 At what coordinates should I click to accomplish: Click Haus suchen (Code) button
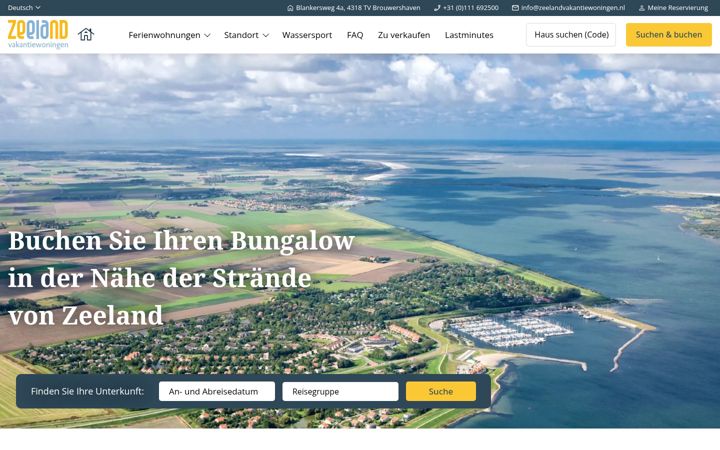pyautogui.click(x=571, y=35)
